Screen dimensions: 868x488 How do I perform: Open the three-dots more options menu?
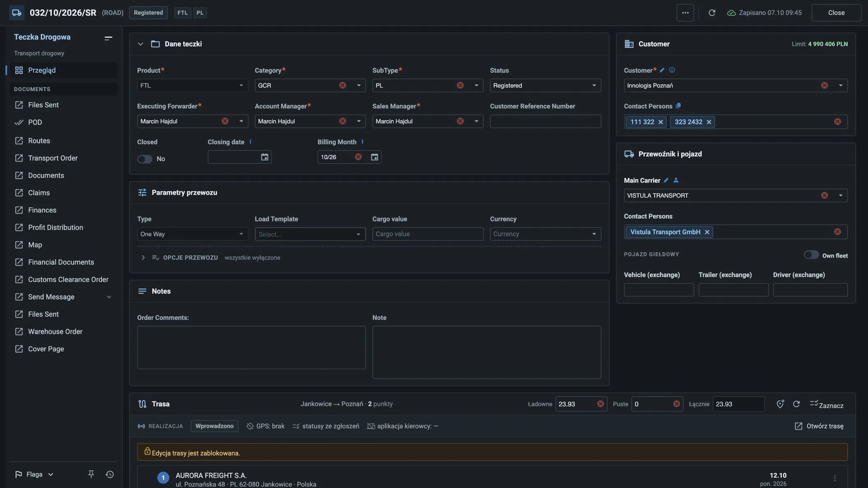click(x=685, y=13)
